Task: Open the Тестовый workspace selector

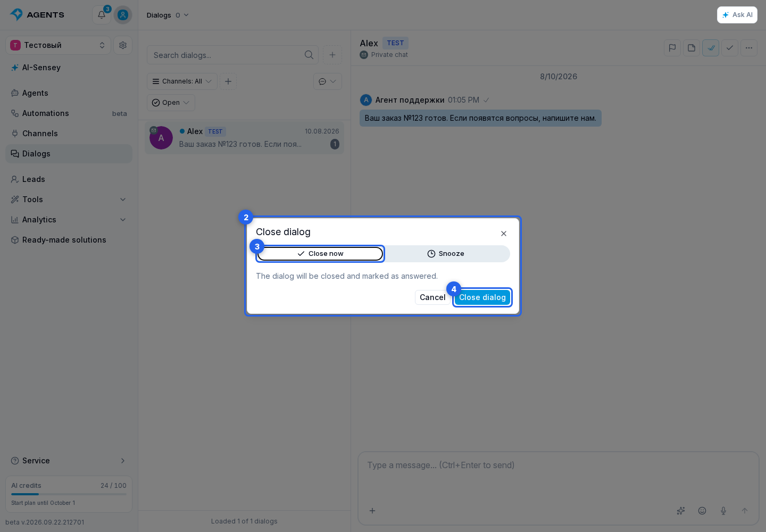Action: tap(58, 45)
